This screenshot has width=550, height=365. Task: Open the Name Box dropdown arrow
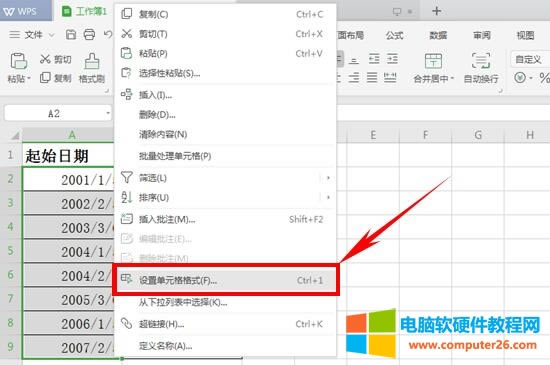click(x=108, y=113)
